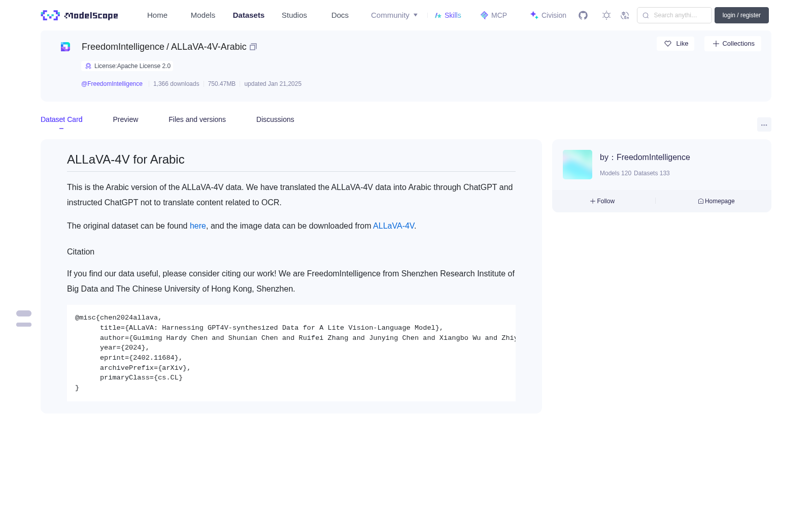Toggle the light/dark theme sun icon
The image size is (812, 508).
606,15
